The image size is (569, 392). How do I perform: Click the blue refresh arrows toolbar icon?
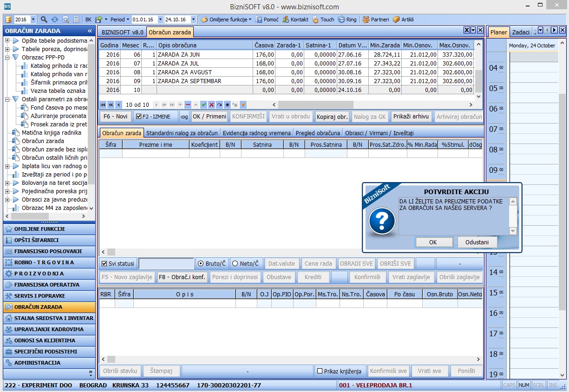[55, 20]
